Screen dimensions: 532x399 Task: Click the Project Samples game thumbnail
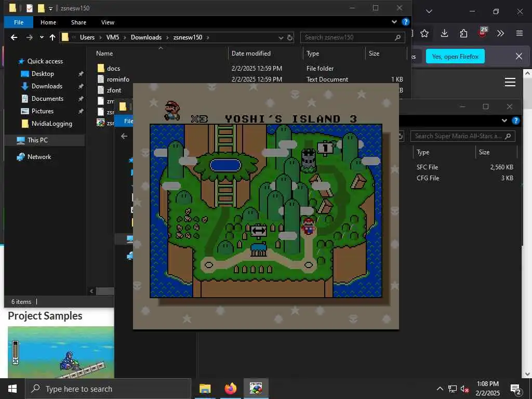[61, 352]
